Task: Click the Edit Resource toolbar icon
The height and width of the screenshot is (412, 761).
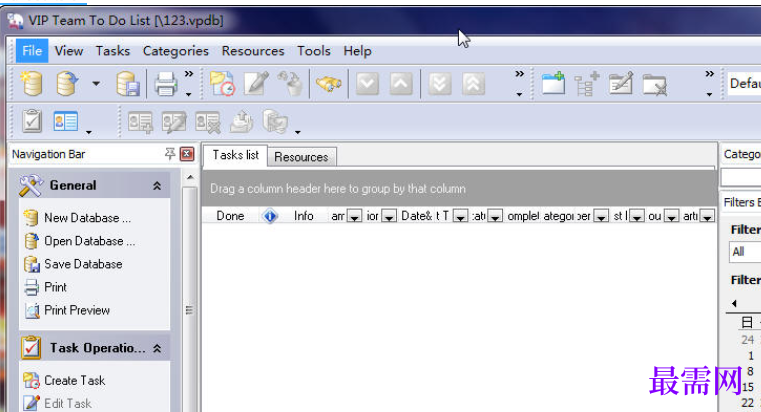Action: (174, 121)
